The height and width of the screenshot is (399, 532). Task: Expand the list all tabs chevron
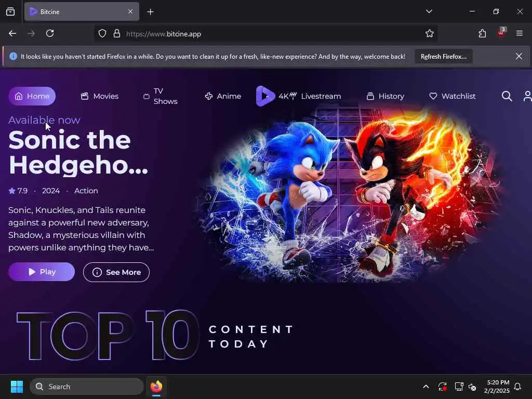(x=429, y=11)
